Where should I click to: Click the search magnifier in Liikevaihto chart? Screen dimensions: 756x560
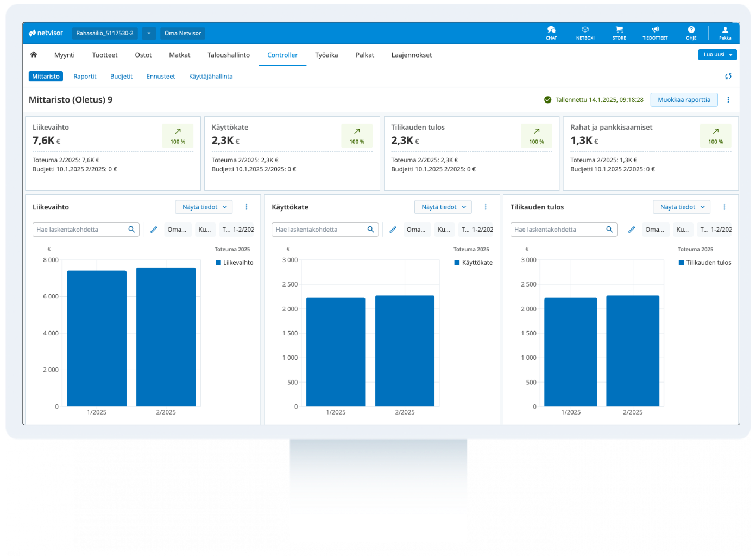[x=131, y=230]
